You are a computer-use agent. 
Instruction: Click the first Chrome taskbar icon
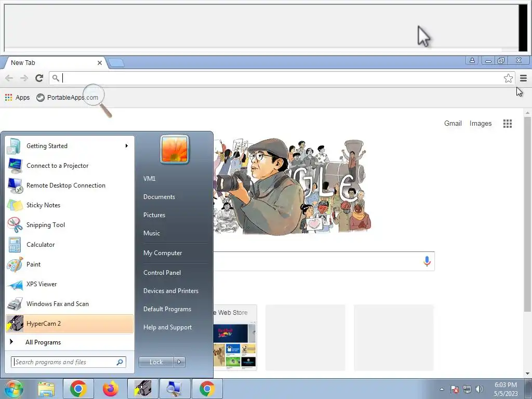click(78, 389)
